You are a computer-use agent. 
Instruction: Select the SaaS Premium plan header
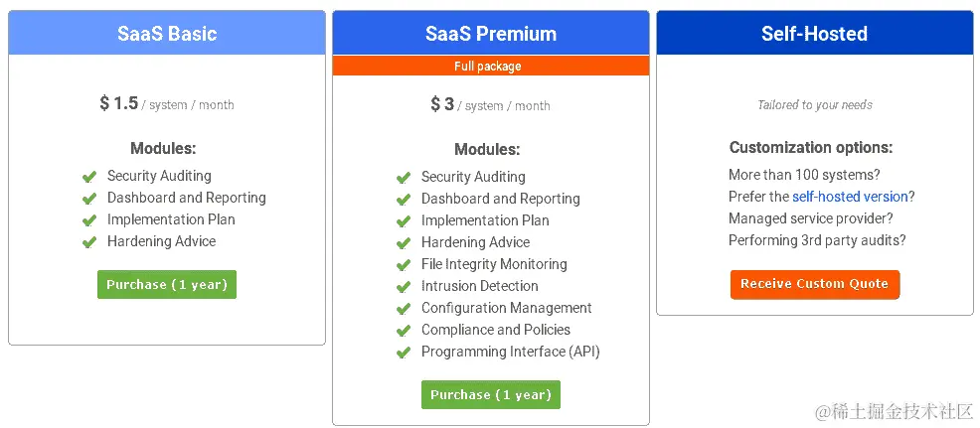click(491, 34)
